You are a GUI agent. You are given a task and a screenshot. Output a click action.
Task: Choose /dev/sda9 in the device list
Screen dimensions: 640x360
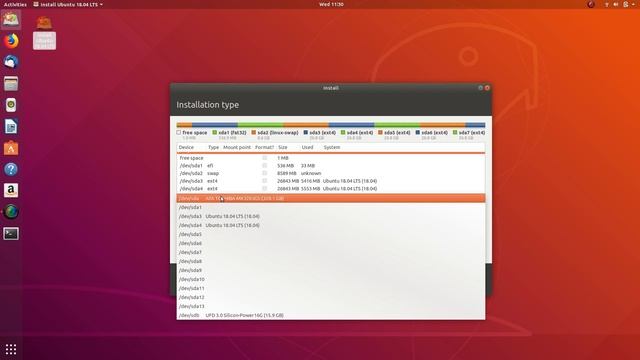click(x=331, y=270)
